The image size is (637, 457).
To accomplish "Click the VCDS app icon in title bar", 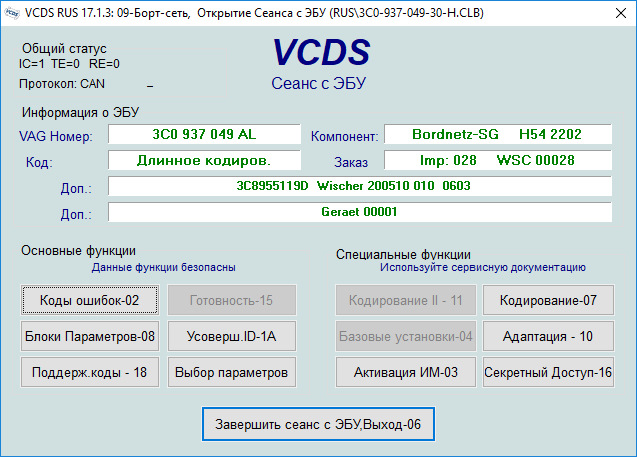I will (x=12, y=13).
